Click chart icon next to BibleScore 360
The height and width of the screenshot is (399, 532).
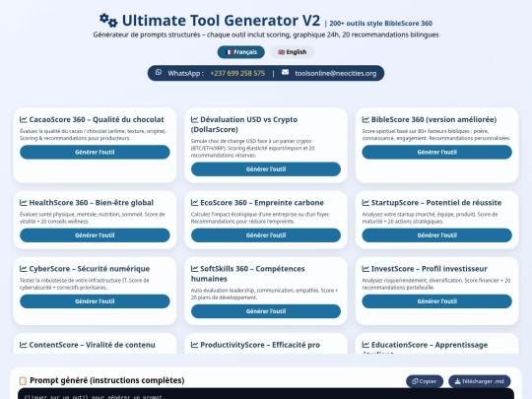pos(366,119)
